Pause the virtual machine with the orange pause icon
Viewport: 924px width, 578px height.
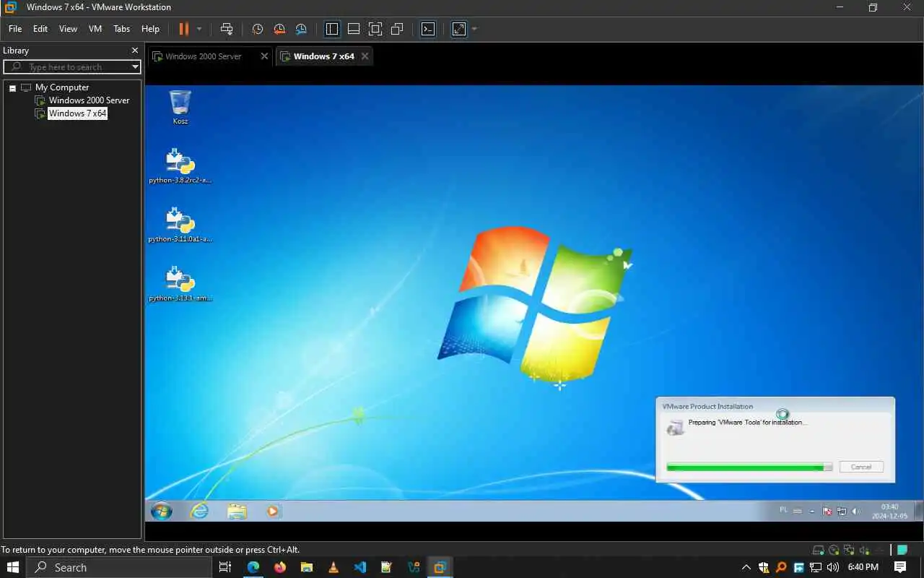[x=183, y=29]
